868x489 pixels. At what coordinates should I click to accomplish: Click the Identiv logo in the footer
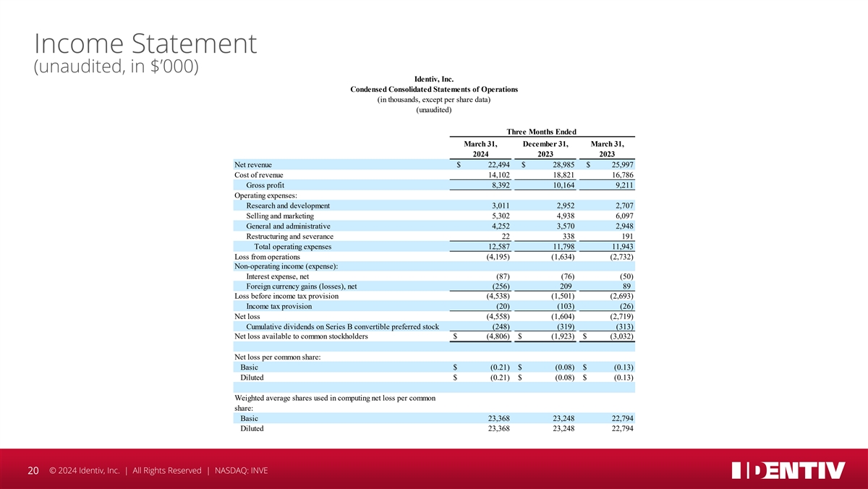pos(788,470)
